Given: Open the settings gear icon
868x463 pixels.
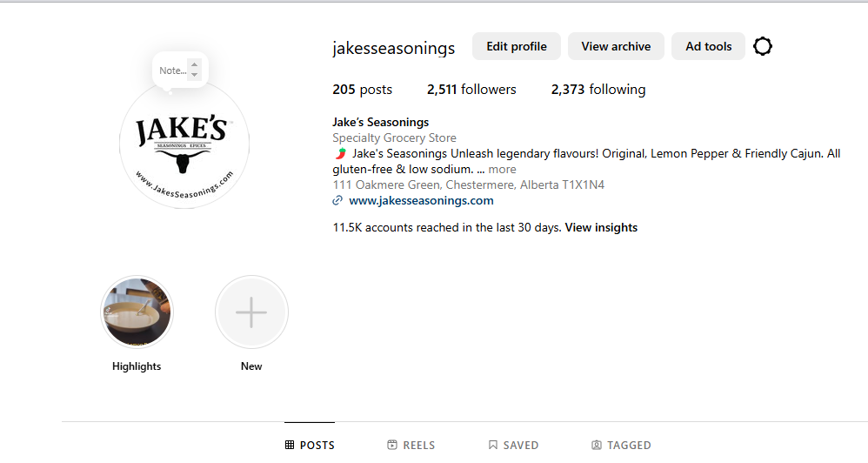Looking at the screenshot, I should point(763,46).
